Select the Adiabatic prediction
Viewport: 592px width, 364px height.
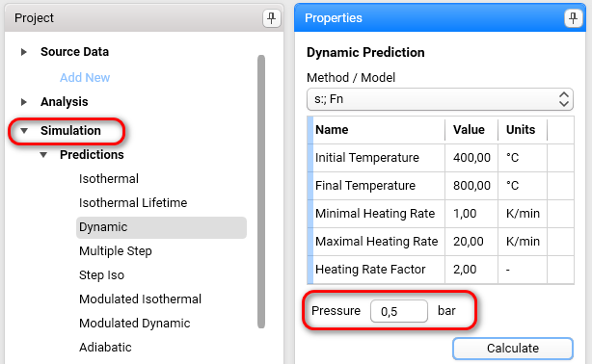point(105,348)
